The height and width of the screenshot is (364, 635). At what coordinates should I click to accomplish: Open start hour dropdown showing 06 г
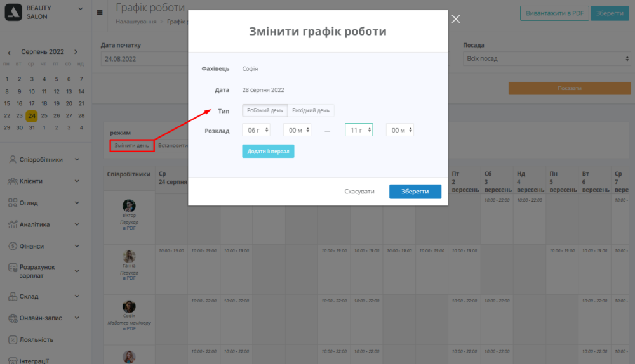coord(257,130)
